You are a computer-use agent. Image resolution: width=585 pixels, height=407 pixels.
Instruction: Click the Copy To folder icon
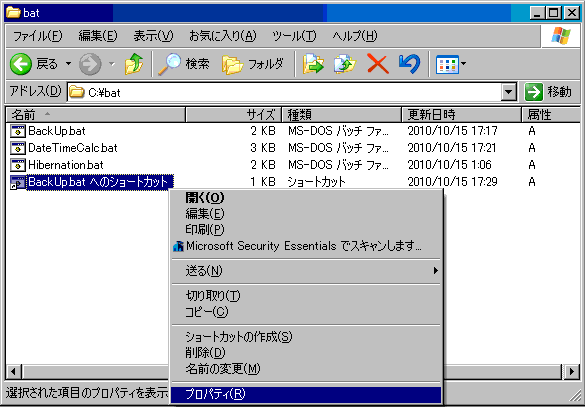coord(345,64)
